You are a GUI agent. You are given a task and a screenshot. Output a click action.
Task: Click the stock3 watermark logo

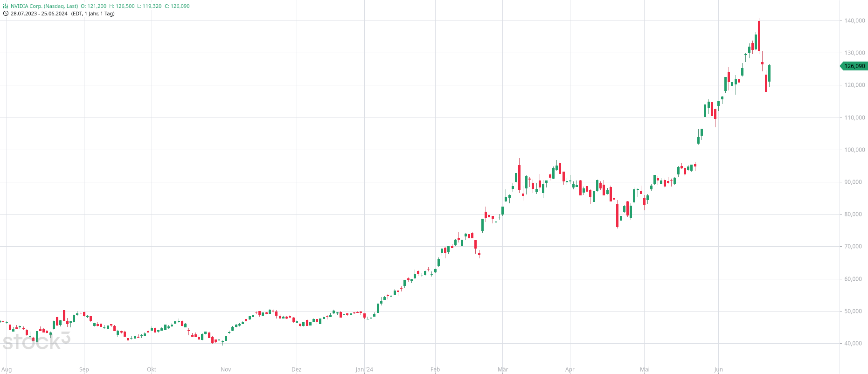tap(36, 341)
